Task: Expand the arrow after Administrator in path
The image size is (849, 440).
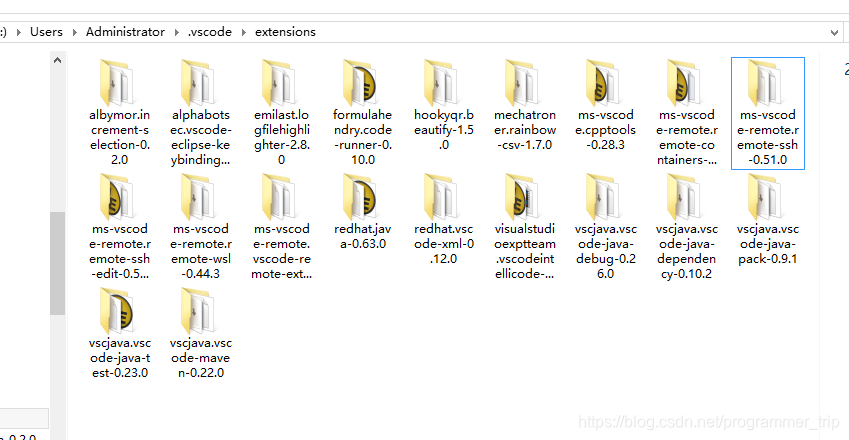Action: tap(177, 32)
